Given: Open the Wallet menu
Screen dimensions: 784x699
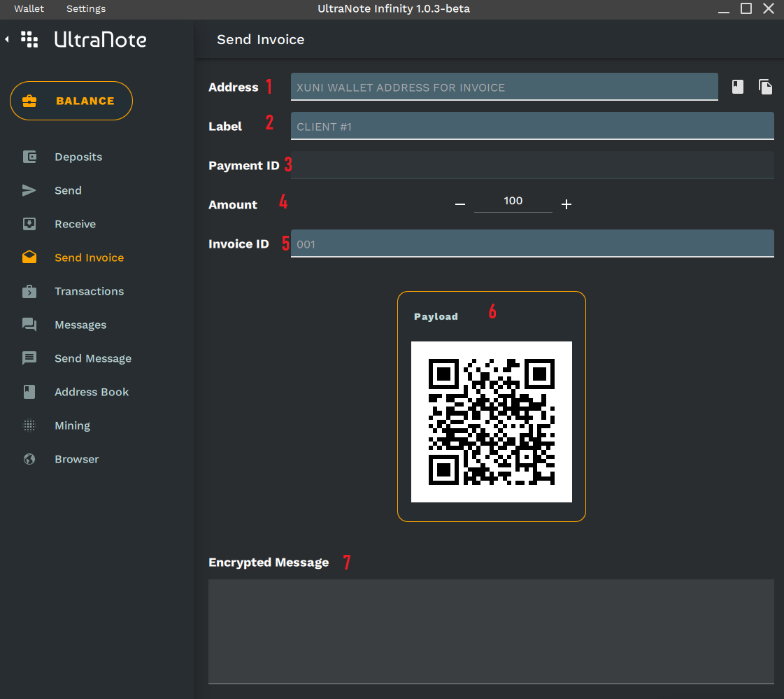Looking at the screenshot, I should [29, 8].
